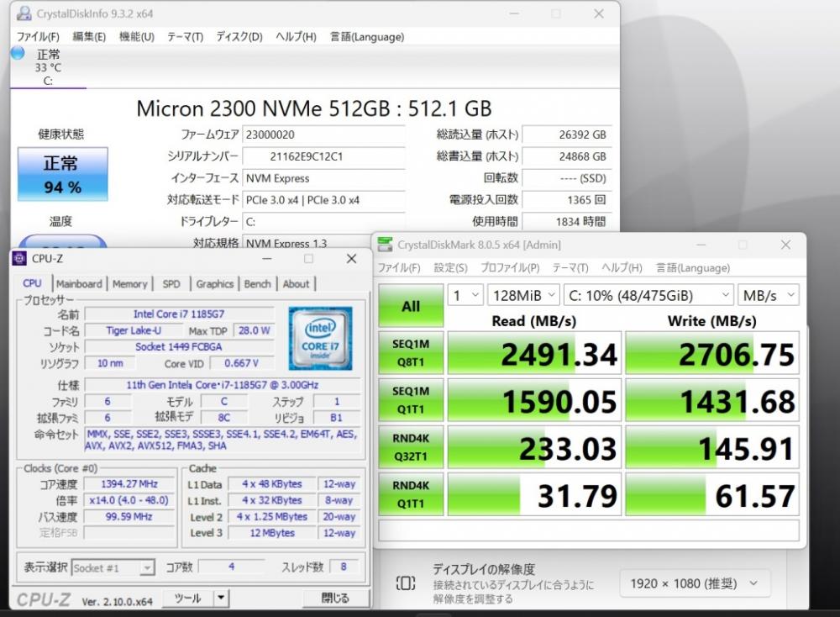The width and height of the screenshot is (840, 617).
Task: Open 言語(Language) menu in CrystalDiskMark
Action: (693, 267)
